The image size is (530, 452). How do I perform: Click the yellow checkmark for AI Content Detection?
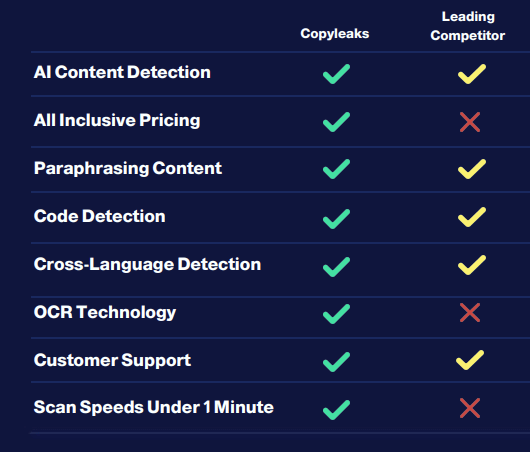pos(472,74)
